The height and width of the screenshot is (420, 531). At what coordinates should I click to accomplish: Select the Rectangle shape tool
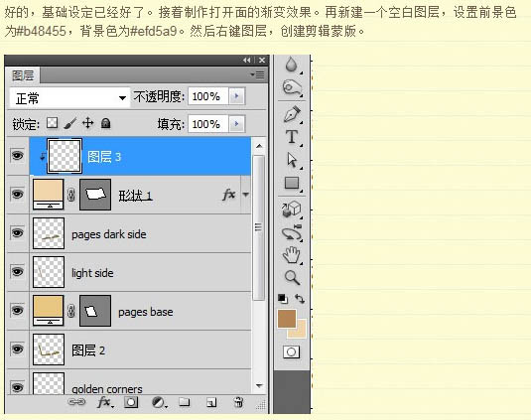(292, 183)
